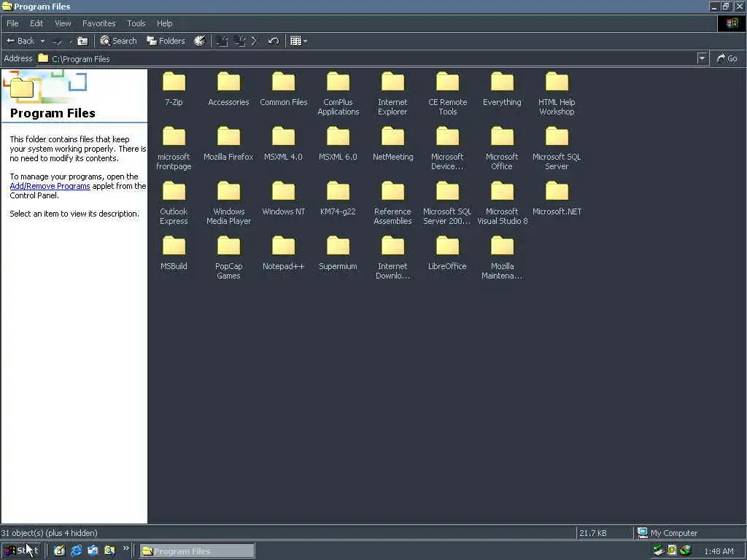Click the Search toolbar button
The width and height of the screenshot is (747, 560).
pyautogui.click(x=119, y=41)
